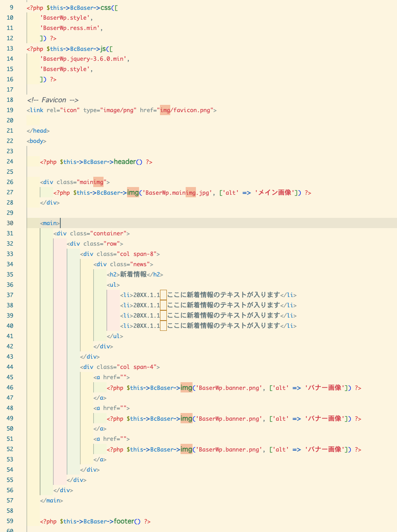Click the 'BaserWp.jquery-3.6.0.min' string
This screenshot has height=532, width=397.
click(85, 59)
